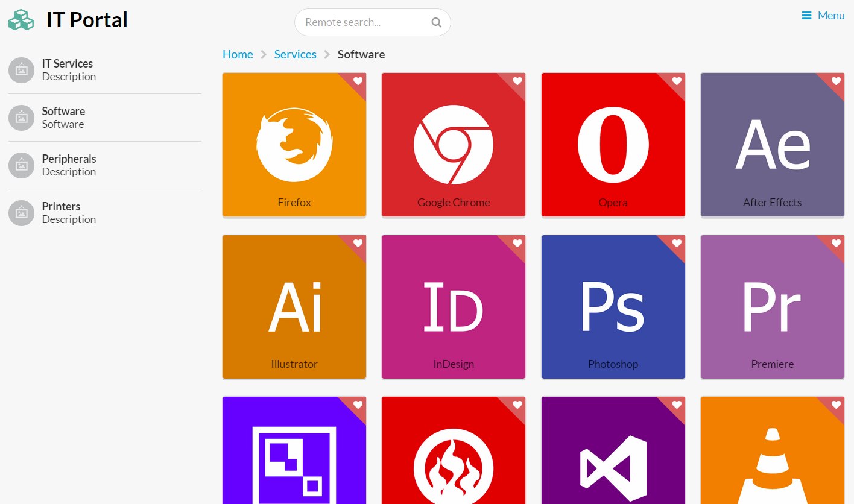
Task: Select the Google Chrome logo tile
Action: click(x=453, y=145)
